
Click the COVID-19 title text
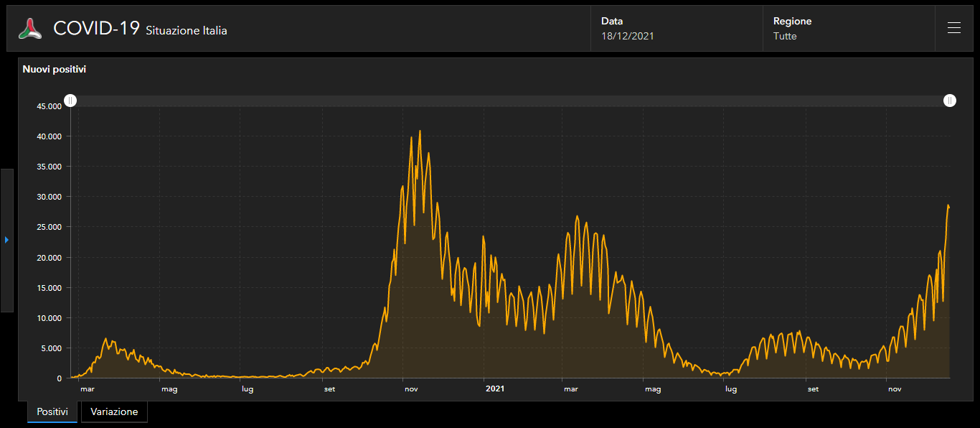pos(96,29)
